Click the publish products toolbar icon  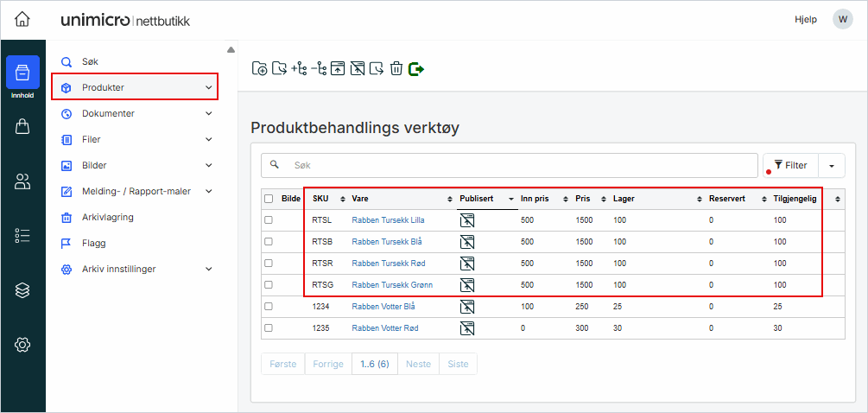[338, 69]
